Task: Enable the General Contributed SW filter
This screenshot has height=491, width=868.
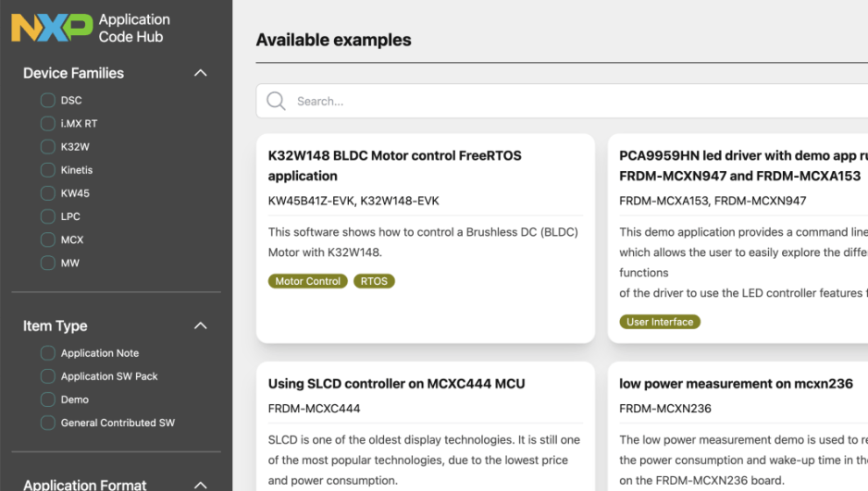Action: pos(47,423)
